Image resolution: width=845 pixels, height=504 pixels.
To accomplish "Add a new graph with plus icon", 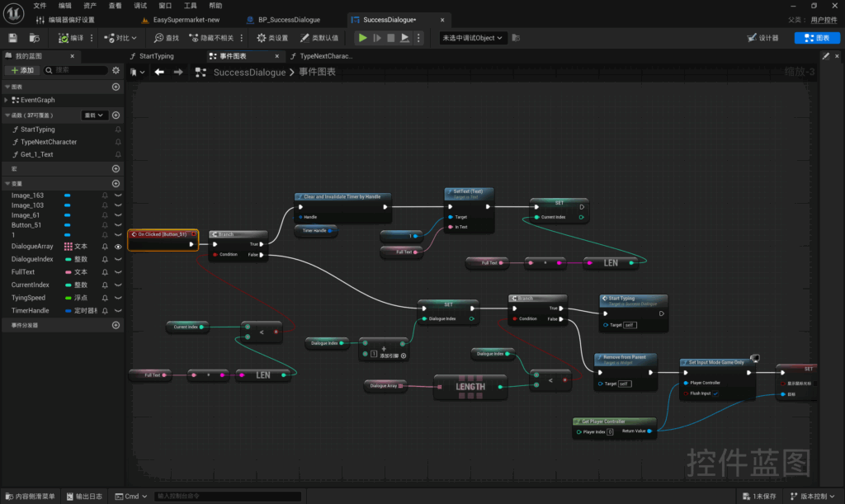I will [116, 87].
